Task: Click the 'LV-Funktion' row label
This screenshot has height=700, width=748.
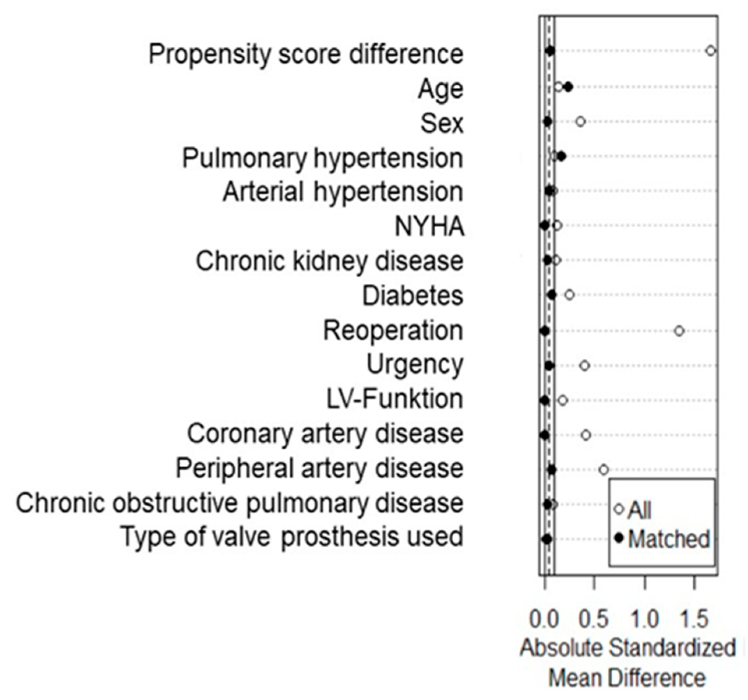Action: [394, 399]
